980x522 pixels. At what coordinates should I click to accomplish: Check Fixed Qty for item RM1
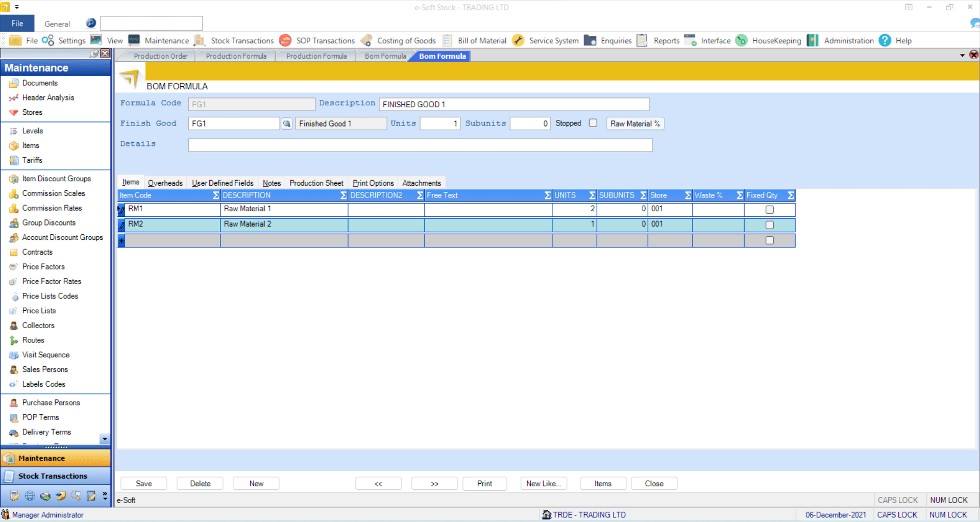(769, 209)
